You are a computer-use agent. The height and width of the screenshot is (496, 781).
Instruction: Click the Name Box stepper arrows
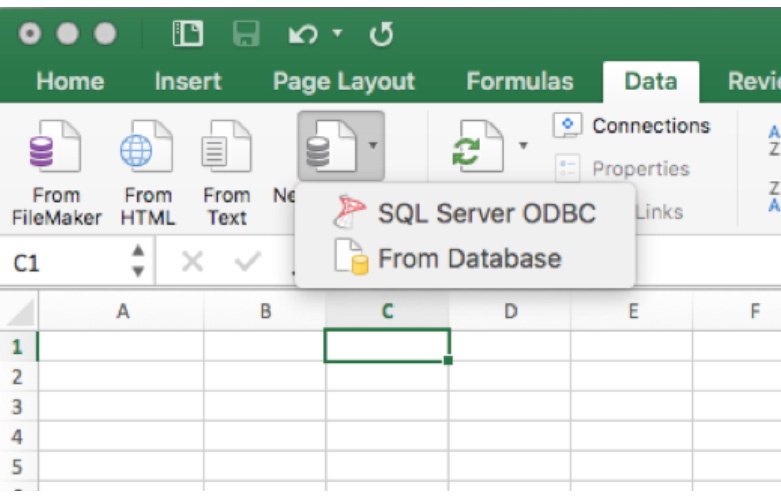point(138,261)
